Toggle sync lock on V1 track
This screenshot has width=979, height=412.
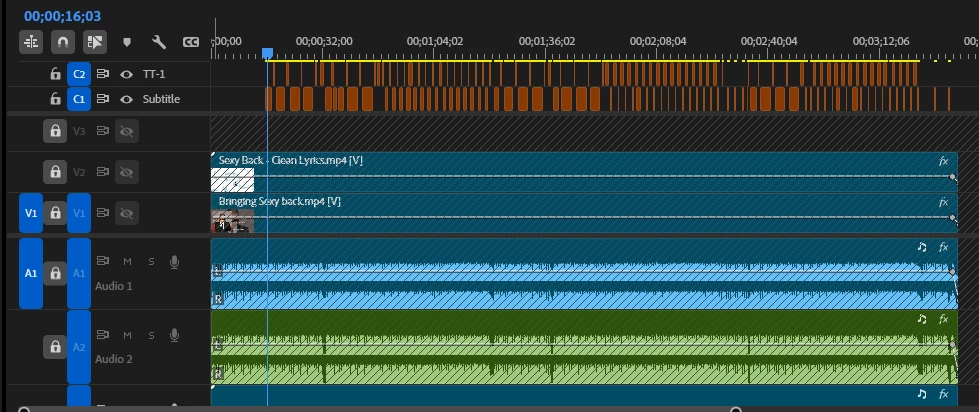(x=103, y=213)
